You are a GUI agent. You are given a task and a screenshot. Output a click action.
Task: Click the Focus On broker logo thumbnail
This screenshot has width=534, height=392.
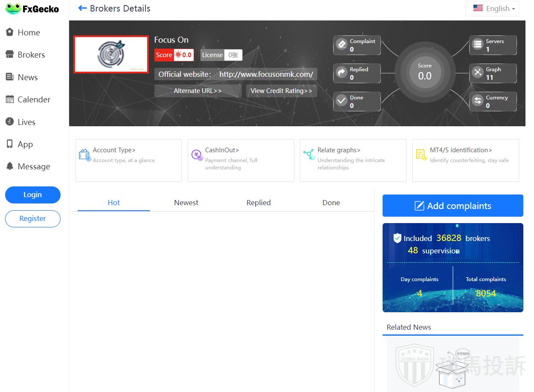(111, 55)
